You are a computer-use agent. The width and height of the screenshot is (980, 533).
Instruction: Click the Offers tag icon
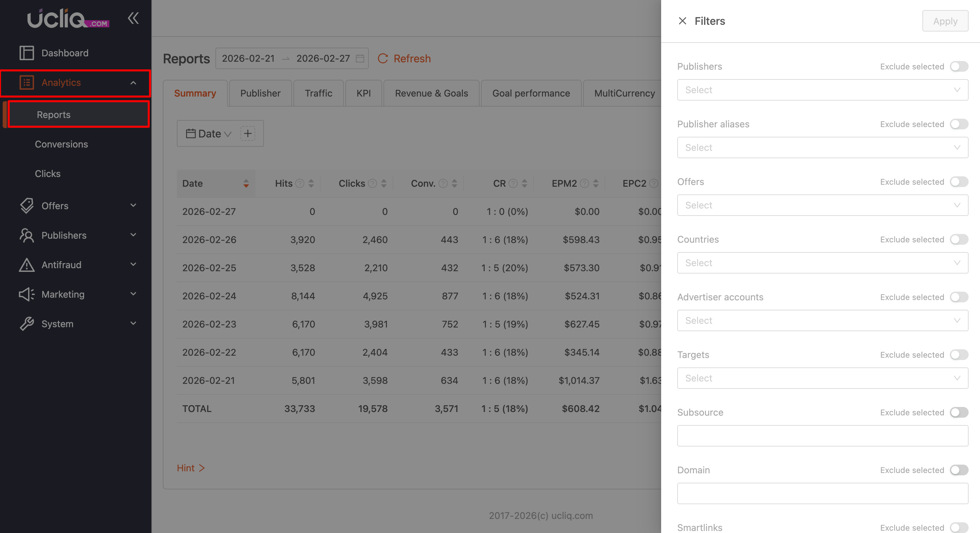(x=27, y=205)
